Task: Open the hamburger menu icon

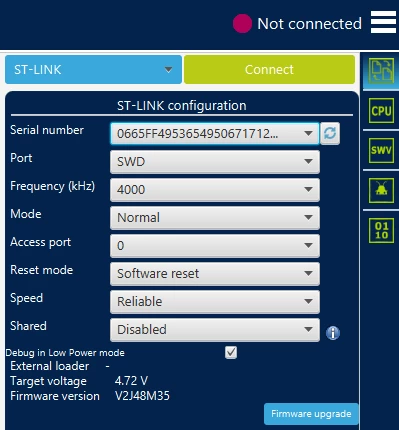Action: 383,22
